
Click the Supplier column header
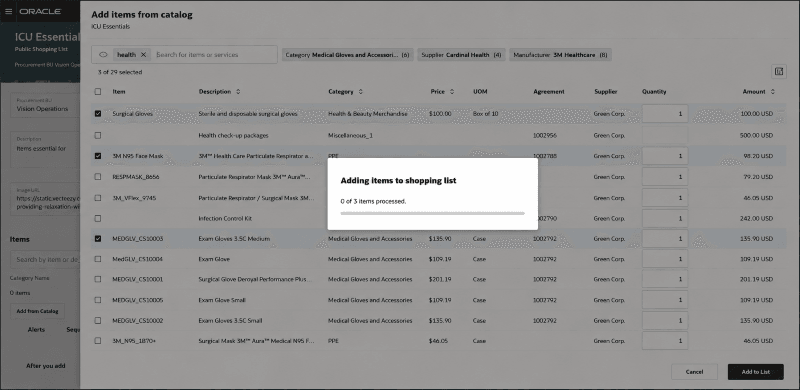(x=606, y=92)
